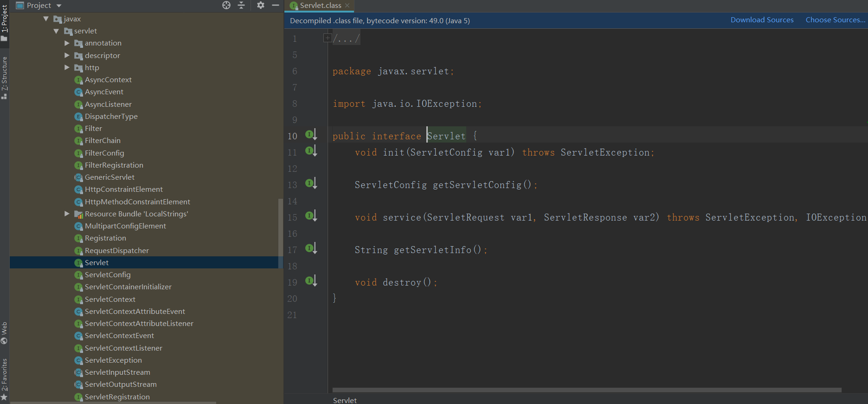Viewport: 868px width, 404px height.
Task: Select DispatcherType enum icon in tree
Action: click(x=79, y=117)
